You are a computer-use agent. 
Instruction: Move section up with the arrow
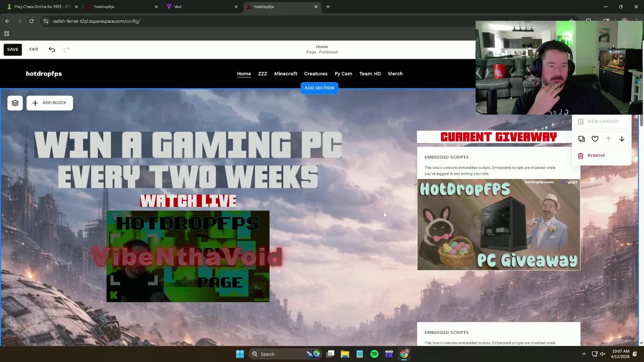608,139
